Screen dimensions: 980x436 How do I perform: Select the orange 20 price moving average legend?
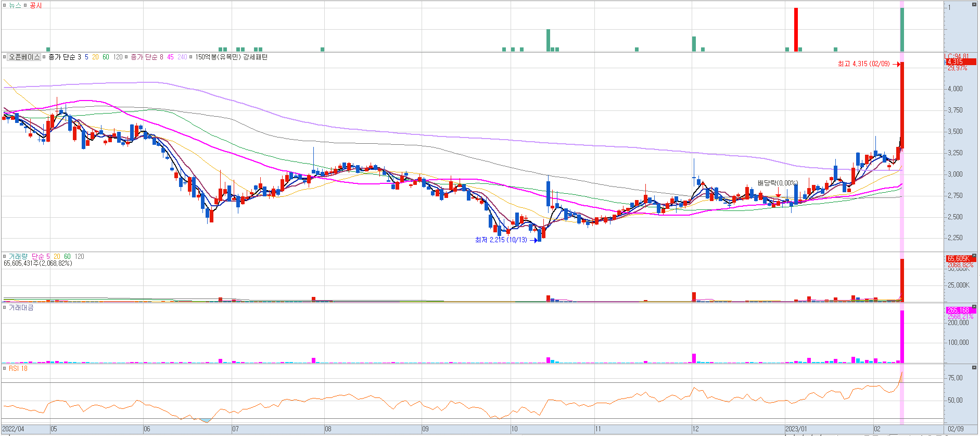click(95, 57)
